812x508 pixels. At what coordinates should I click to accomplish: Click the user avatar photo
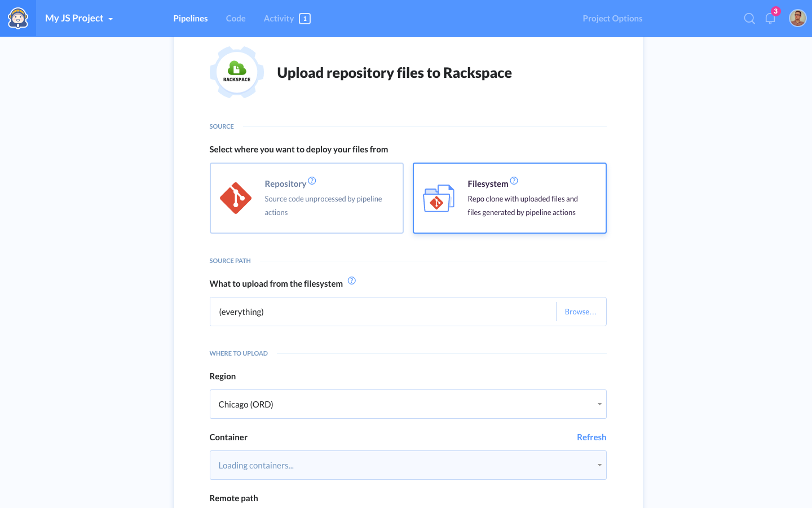[797, 18]
